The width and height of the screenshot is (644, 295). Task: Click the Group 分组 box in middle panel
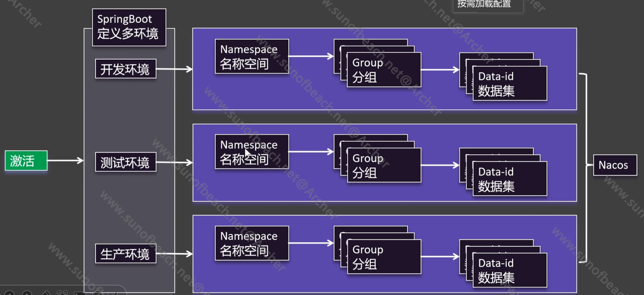(383, 165)
